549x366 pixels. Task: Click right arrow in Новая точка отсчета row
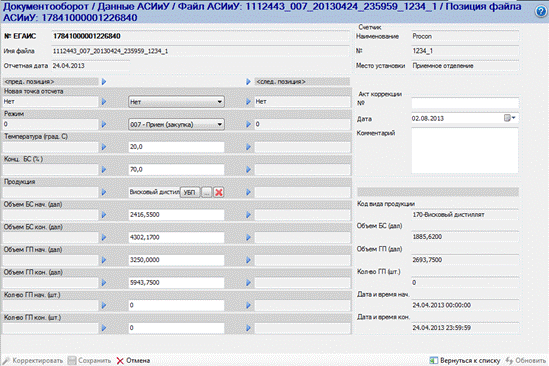(248, 102)
